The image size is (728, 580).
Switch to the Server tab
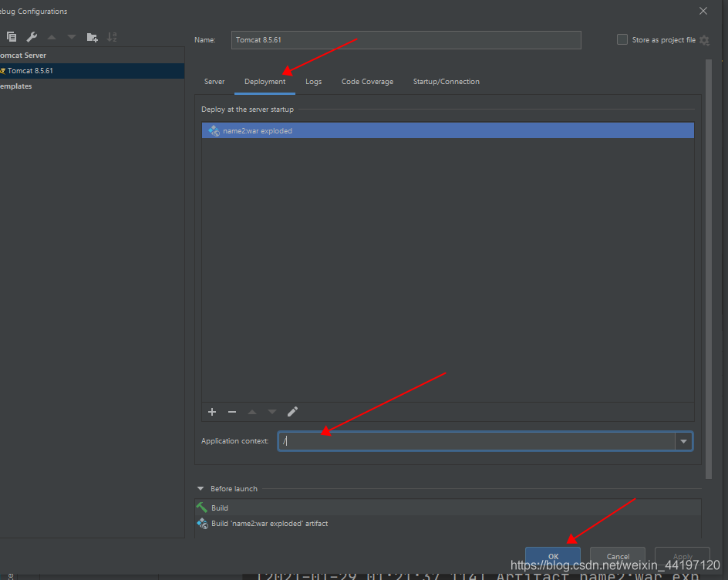(x=214, y=82)
